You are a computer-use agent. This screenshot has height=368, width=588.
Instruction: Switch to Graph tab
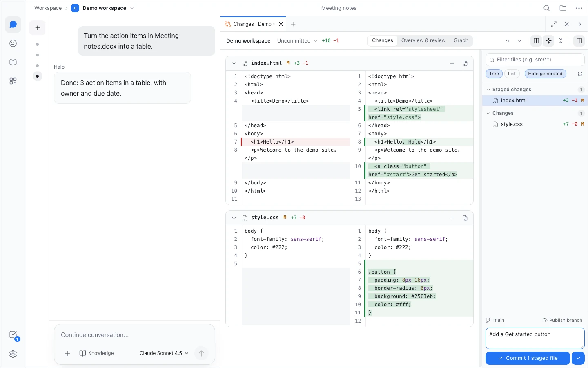pyautogui.click(x=461, y=40)
